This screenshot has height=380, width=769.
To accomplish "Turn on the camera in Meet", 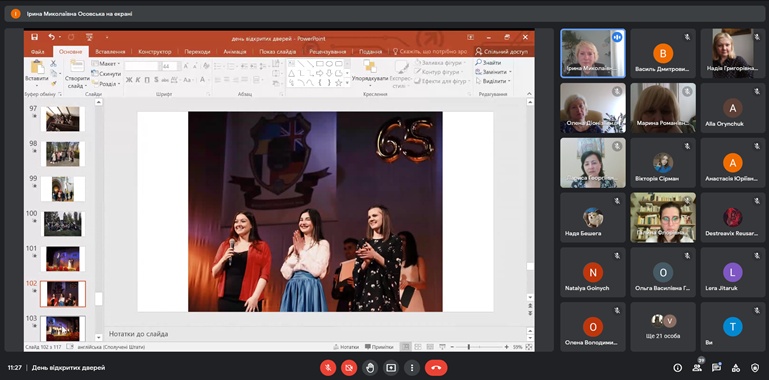I will [349, 367].
